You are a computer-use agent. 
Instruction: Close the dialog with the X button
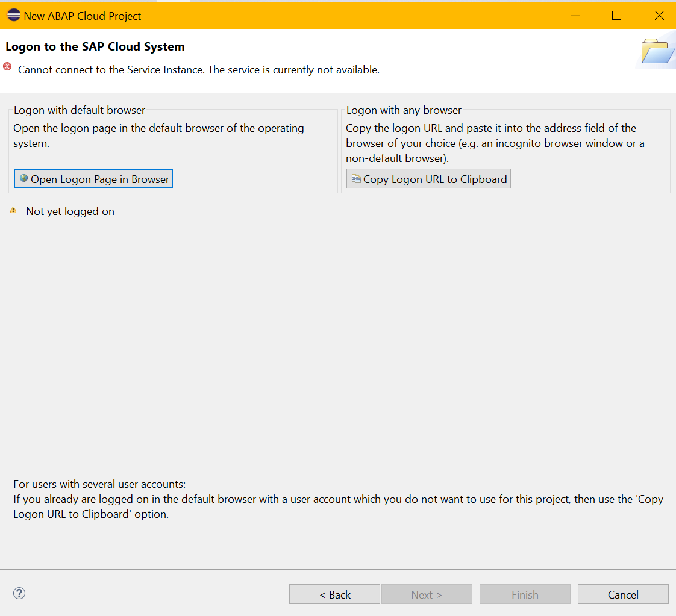(659, 16)
